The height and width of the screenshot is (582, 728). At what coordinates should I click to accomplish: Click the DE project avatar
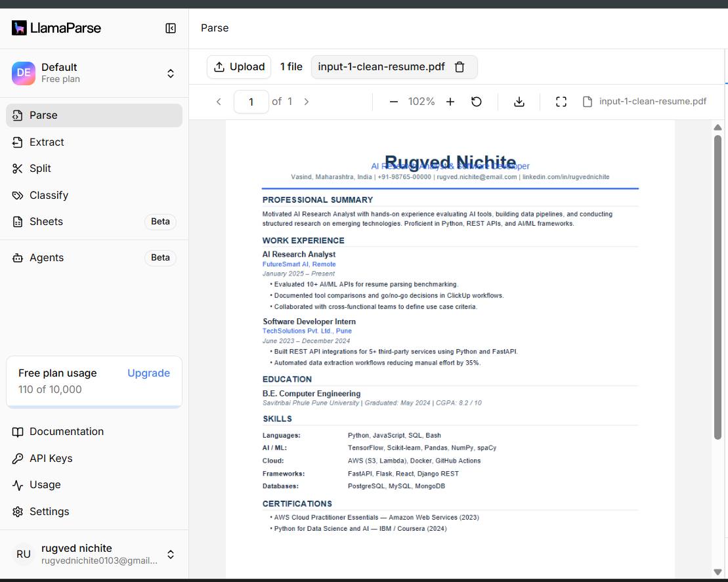pyautogui.click(x=23, y=73)
